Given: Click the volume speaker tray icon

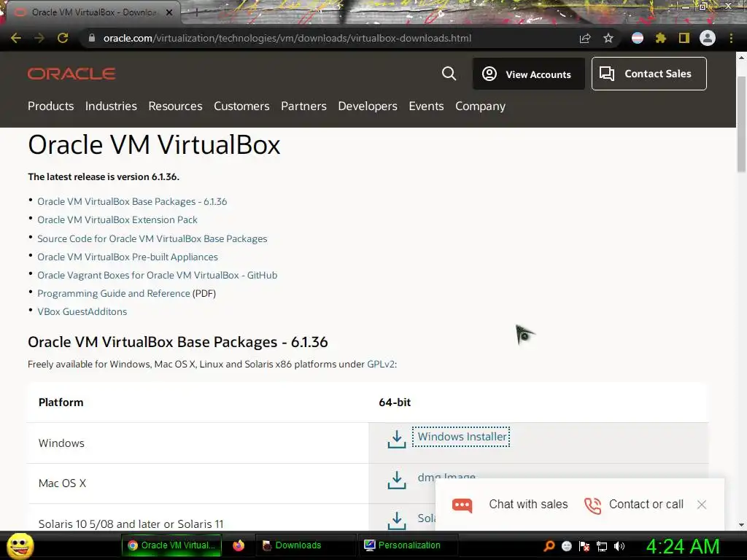Looking at the screenshot, I should click(x=619, y=546).
